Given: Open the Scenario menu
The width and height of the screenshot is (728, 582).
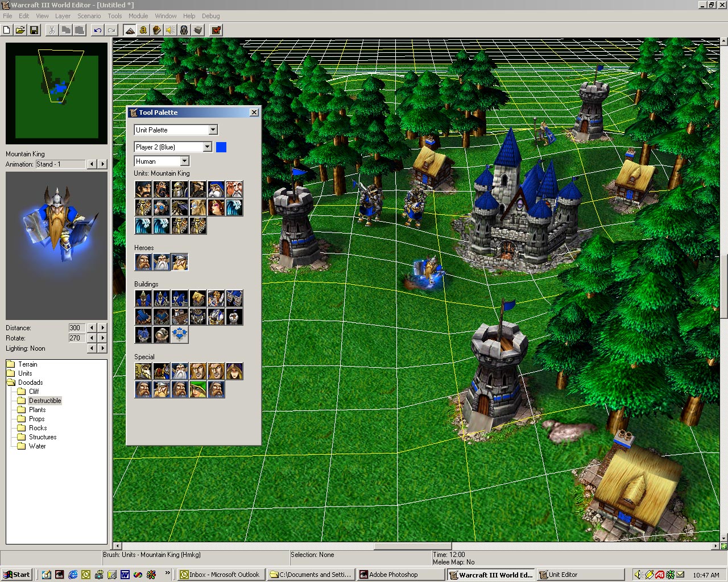Looking at the screenshot, I should [x=89, y=16].
